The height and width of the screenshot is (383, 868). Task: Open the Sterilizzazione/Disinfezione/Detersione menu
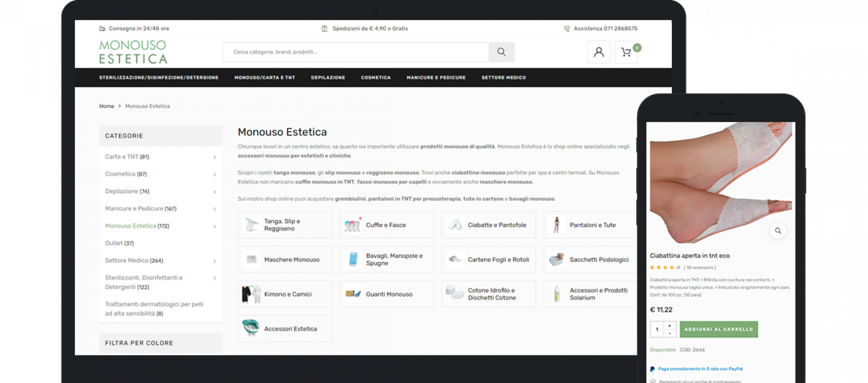159,78
